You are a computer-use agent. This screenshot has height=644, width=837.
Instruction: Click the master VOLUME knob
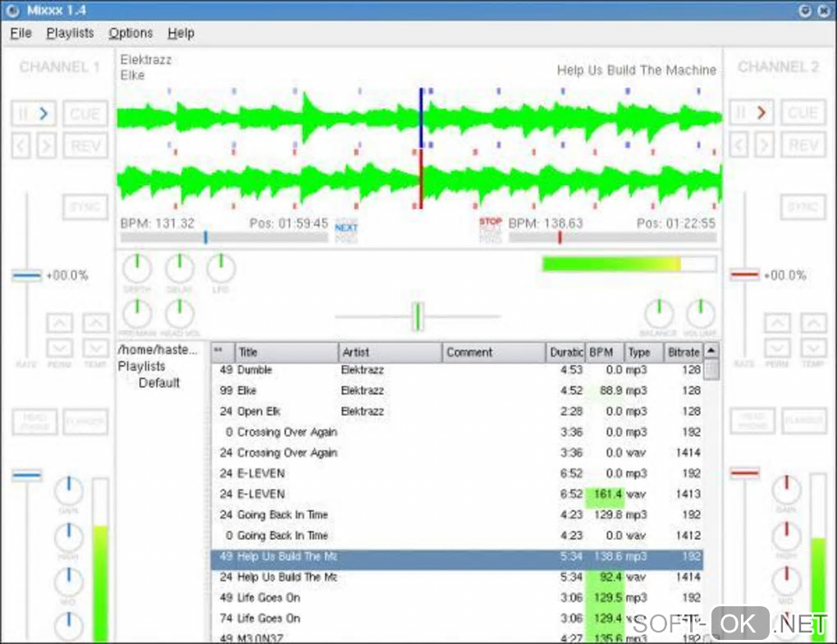(x=701, y=313)
